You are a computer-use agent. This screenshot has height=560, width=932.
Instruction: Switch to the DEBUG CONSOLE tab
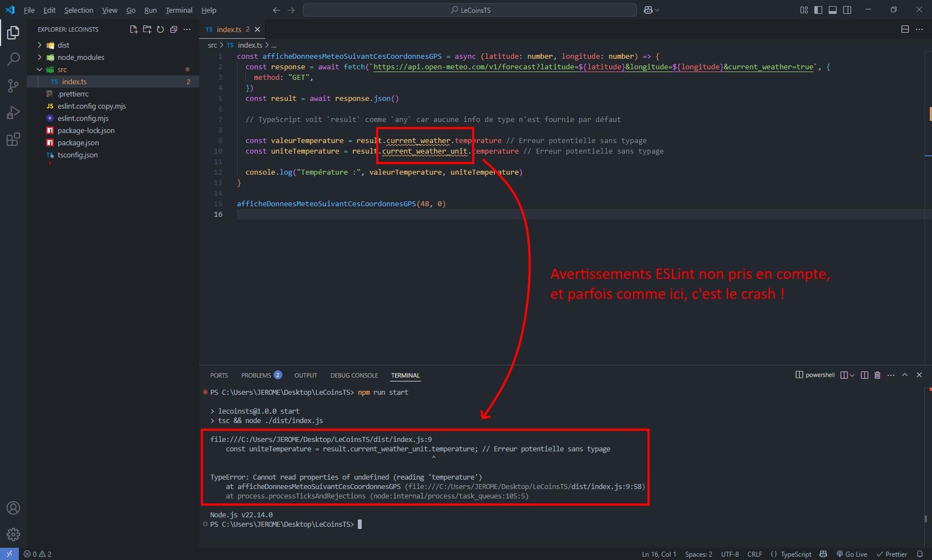tap(354, 375)
